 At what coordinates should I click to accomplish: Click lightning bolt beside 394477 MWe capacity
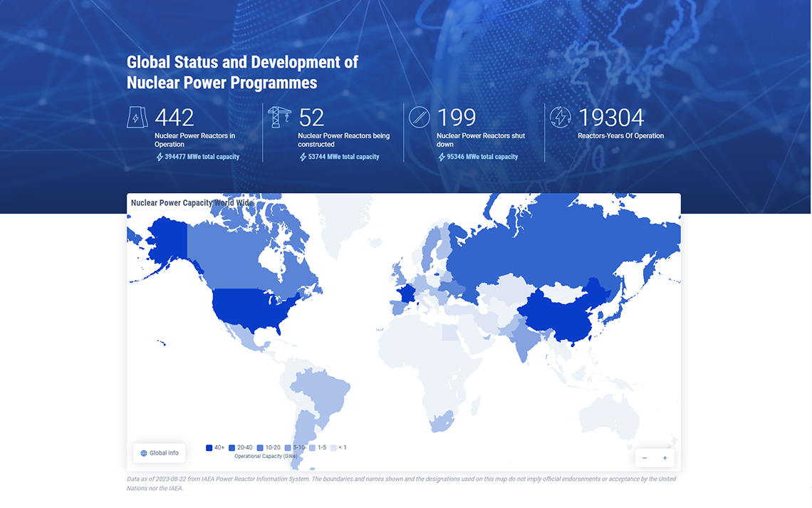click(160, 157)
